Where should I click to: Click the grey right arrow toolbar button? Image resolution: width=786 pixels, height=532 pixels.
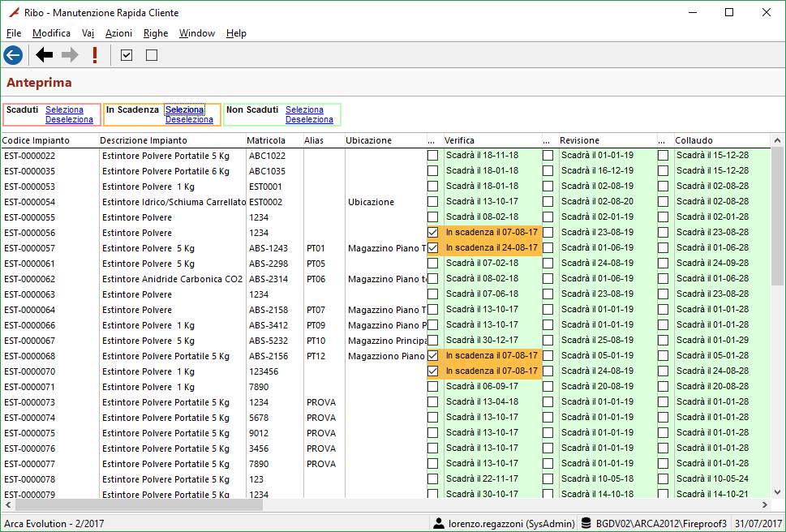(70, 54)
